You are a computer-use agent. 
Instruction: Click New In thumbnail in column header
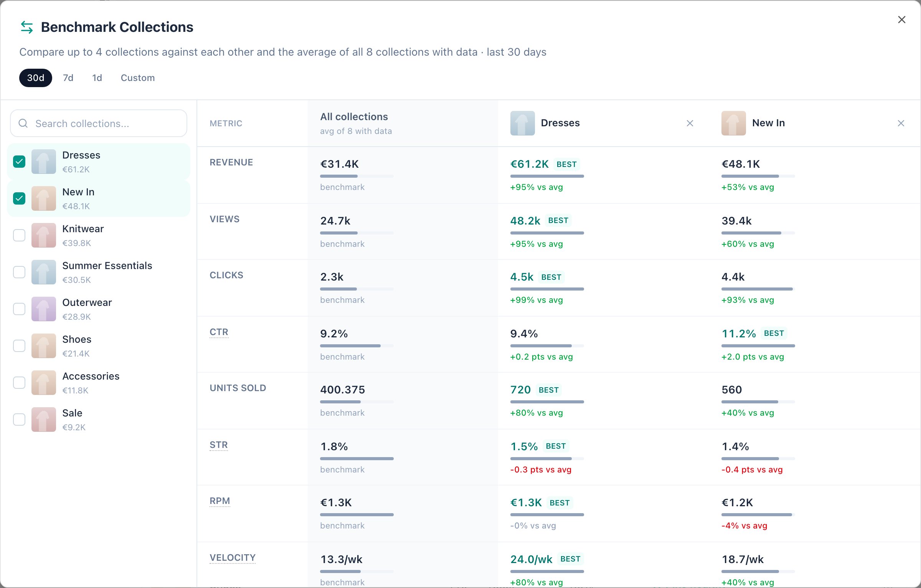pyautogui.click(x=733, y=123)
